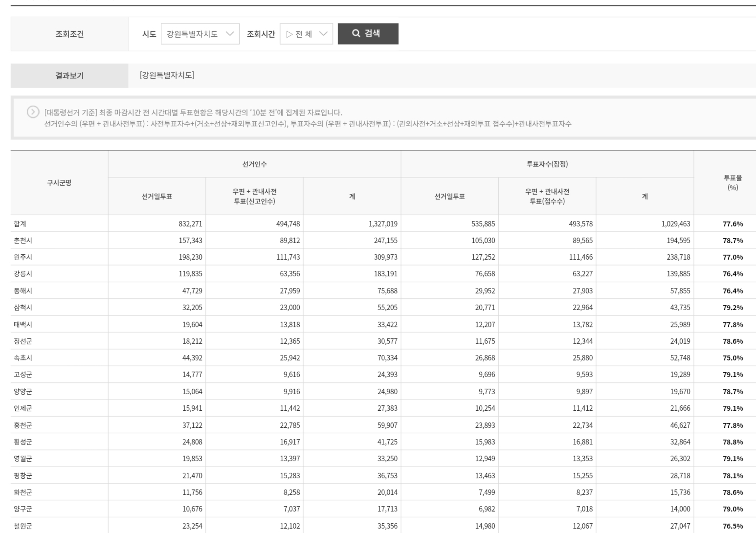Select the 춘천시 row name
This screenshot has height=533, width=756.
pyautogui.click(x=23, y=240)
